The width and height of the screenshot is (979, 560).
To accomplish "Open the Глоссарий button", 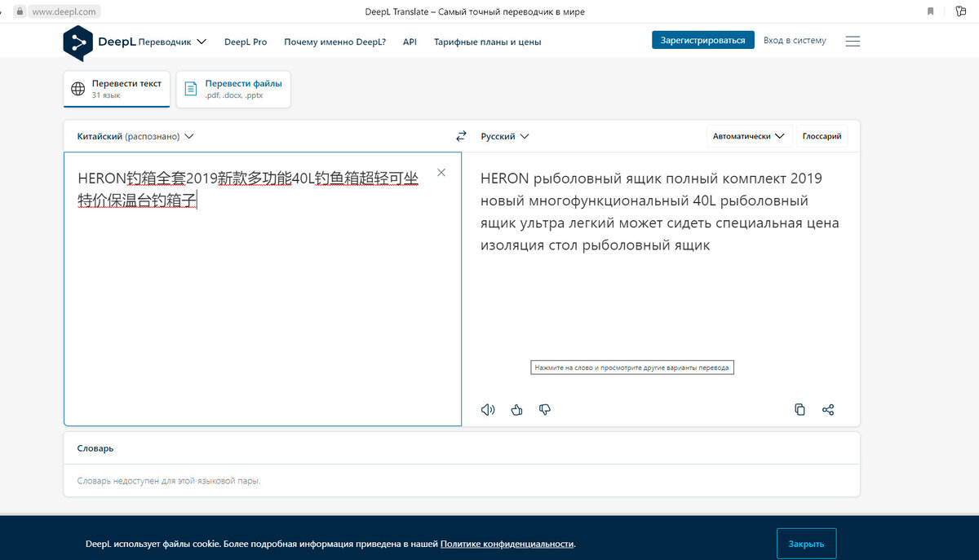I will pyautogui.click(x=822, y=136).
